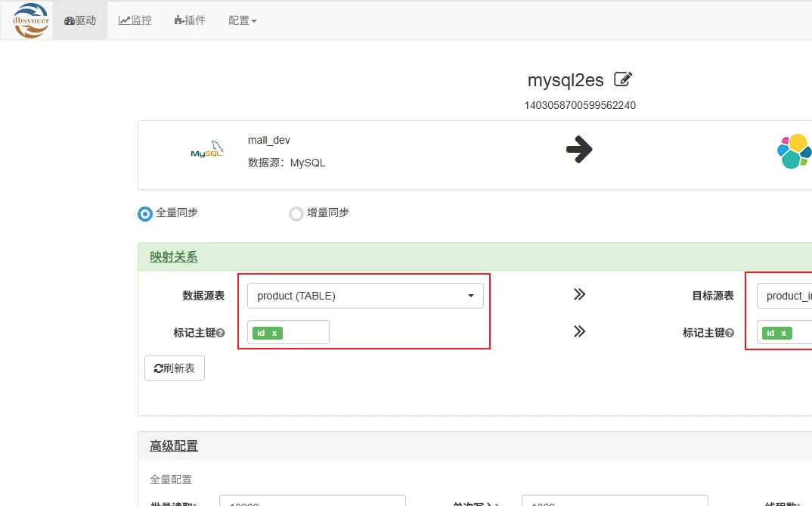Viewport: 812px width, 506px height.
Task: Select the 全量同步 radio button
Action: (144, 213)
